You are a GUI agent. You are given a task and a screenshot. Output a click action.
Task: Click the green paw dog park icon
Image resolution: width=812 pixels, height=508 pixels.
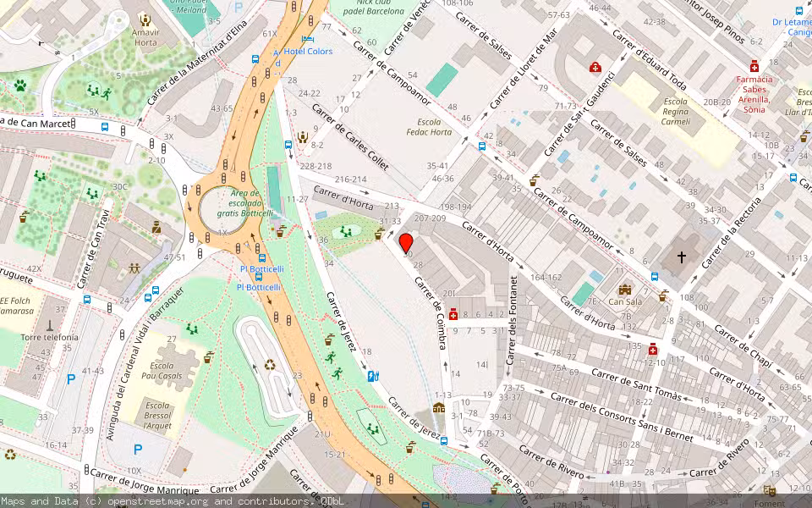(x=20, y=85)
